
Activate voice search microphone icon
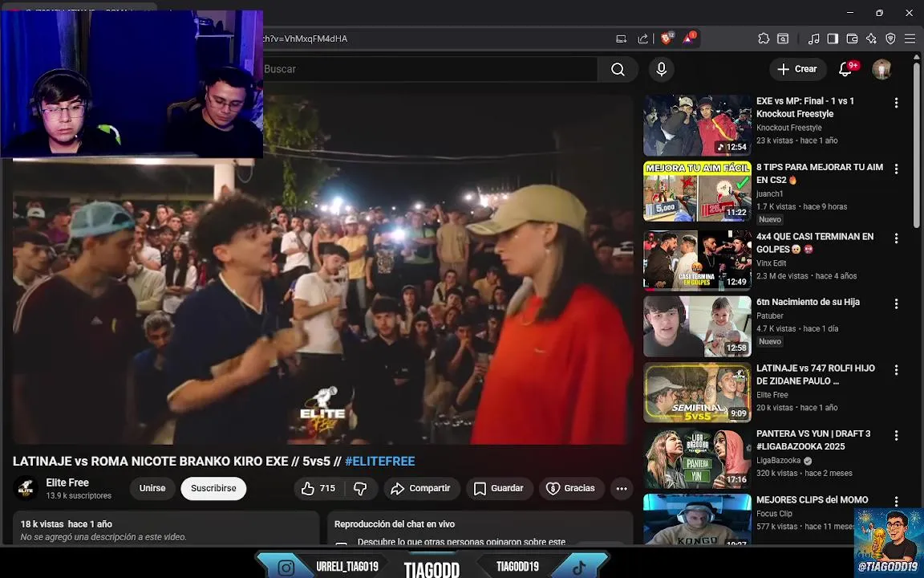661,70
